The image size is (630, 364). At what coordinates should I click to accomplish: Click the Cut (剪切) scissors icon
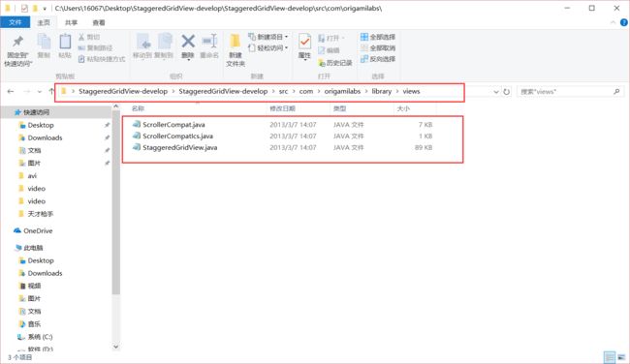pyautogui.click(x=81, y=37)
